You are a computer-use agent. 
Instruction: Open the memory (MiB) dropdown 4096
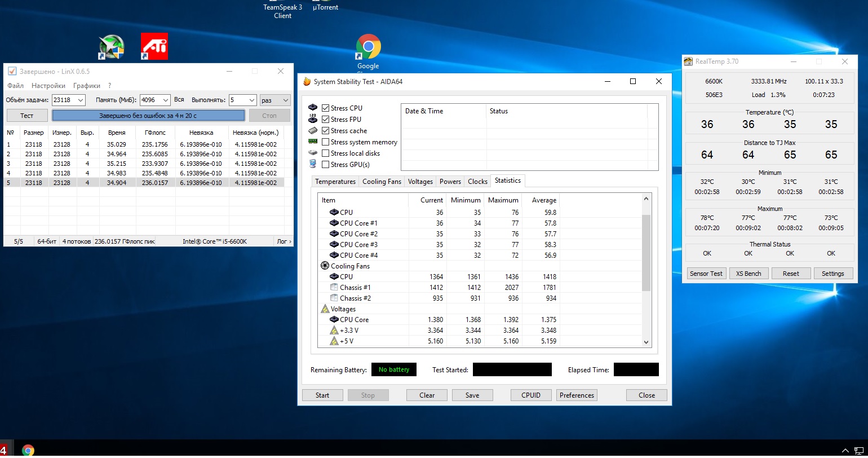click(165, 100)
